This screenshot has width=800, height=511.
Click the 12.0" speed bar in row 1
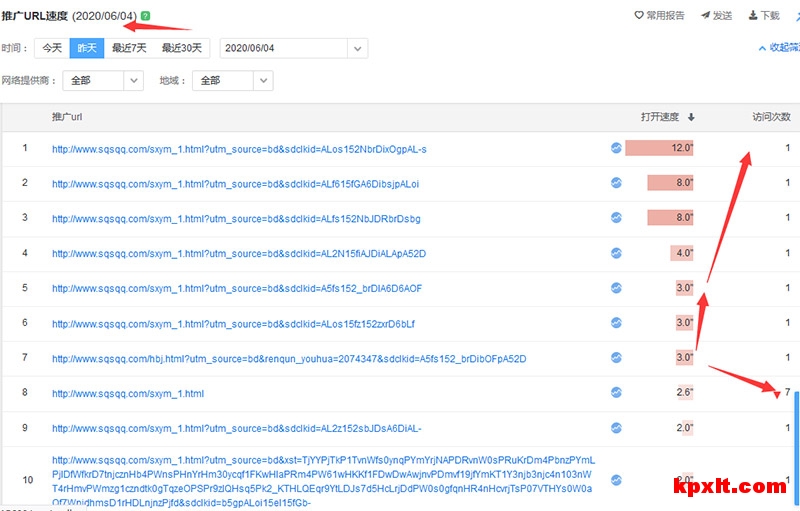pyautogui.click(x=660, y=148)
